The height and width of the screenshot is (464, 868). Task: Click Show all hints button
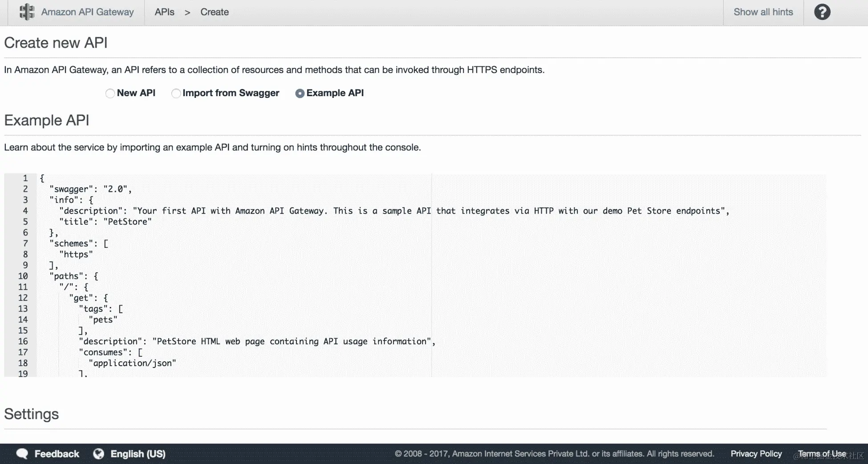click(763, 12)
